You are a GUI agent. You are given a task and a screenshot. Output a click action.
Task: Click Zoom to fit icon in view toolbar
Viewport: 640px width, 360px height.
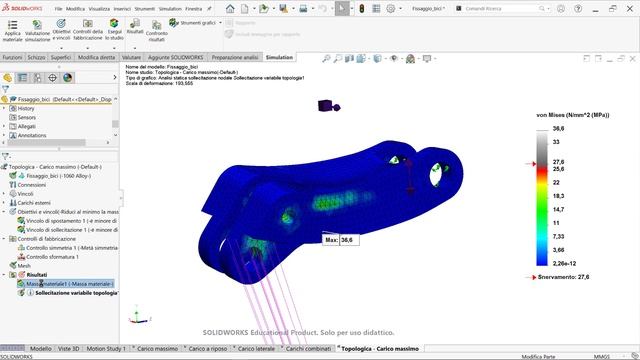326,59
